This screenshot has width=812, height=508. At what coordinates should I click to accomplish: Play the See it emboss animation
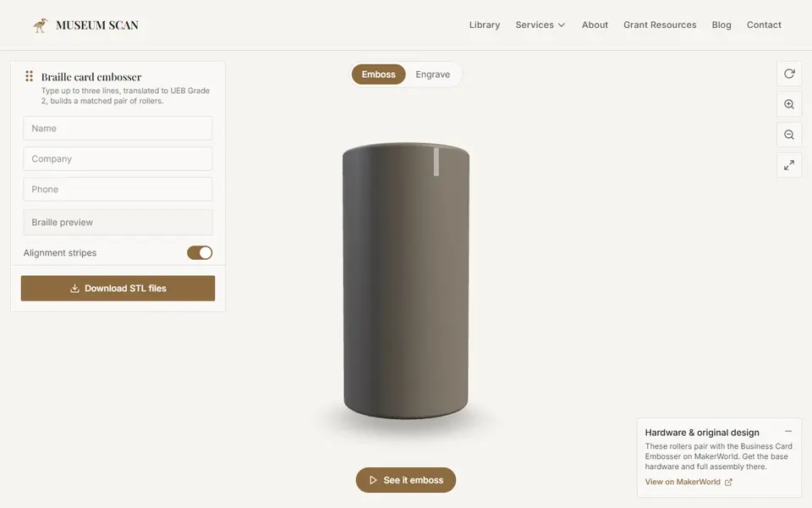coord(406,480)
